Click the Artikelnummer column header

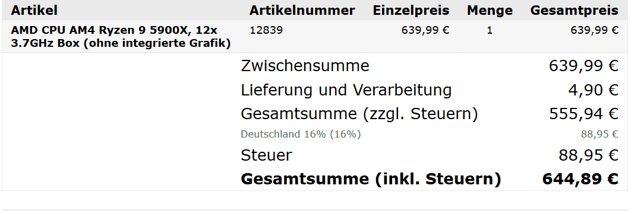coord(302,10)
